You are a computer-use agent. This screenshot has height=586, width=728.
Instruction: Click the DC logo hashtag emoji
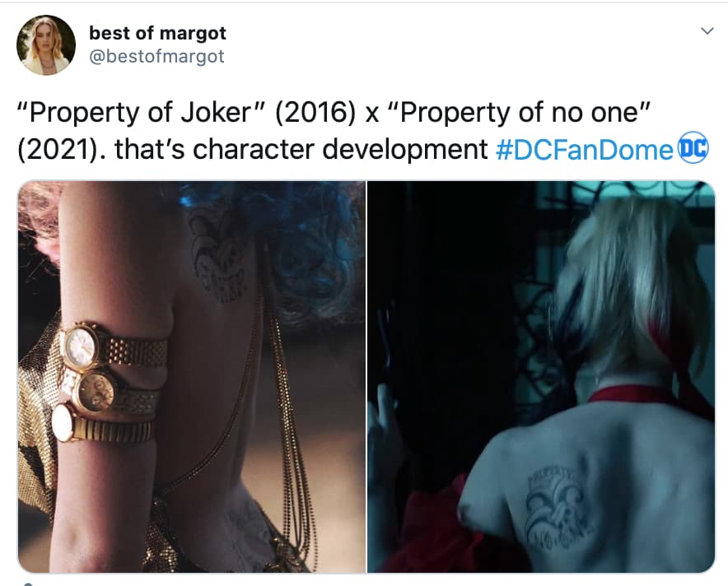[693, 147]
